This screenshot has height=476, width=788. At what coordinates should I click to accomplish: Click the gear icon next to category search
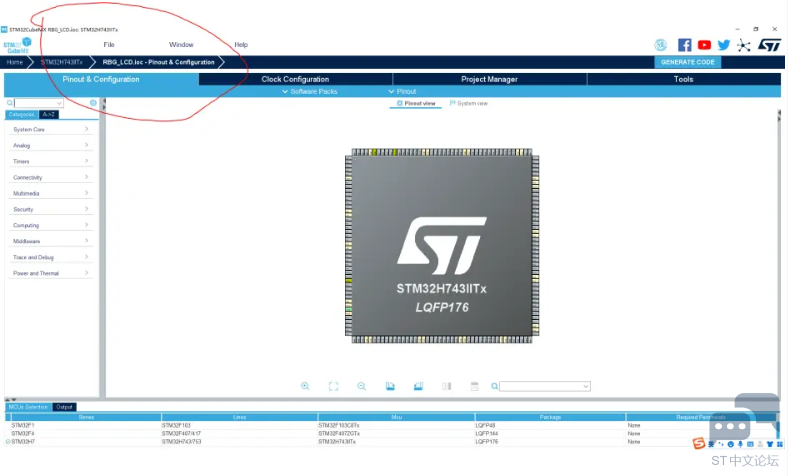(x=93, y=103)
